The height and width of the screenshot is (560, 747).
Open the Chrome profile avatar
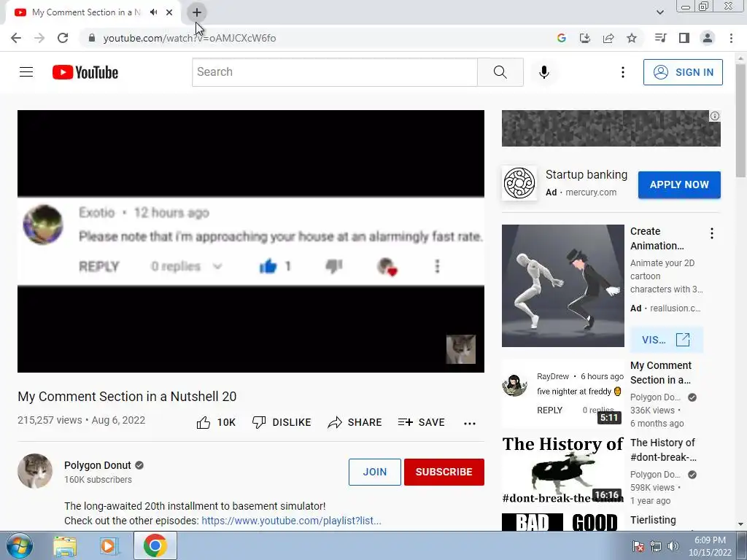click(708, 38)
